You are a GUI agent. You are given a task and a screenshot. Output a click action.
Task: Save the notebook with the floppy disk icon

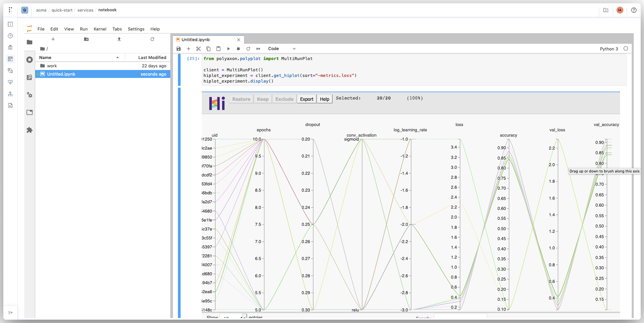(x=179, y=49)
